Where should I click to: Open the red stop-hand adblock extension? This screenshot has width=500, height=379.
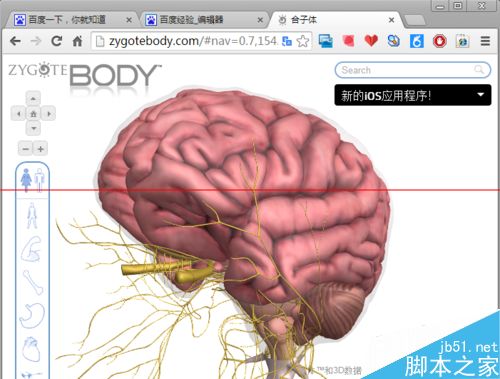pyautogui.click(x=439, y=41)
